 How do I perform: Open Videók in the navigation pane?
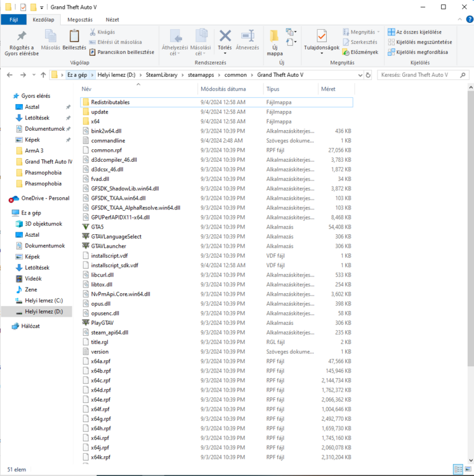(33, 279)
